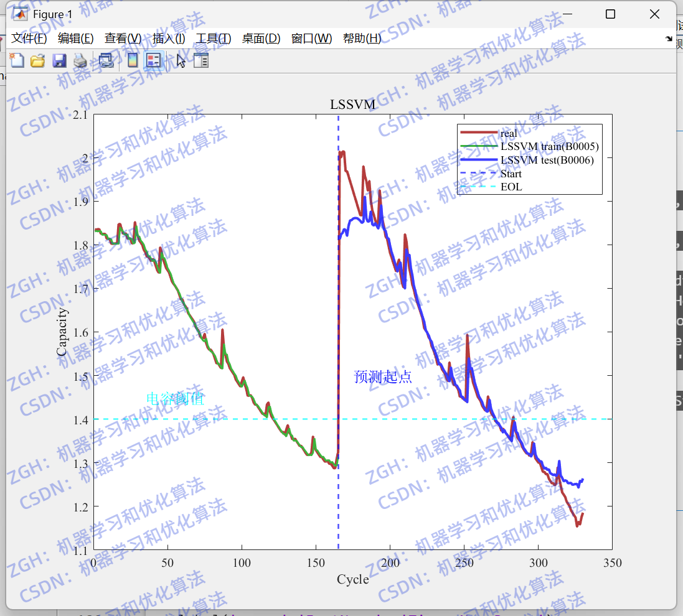Click the MATLAB logo in title bar
This screenshot has height=616, width=683.
click(x=20, y=14)
